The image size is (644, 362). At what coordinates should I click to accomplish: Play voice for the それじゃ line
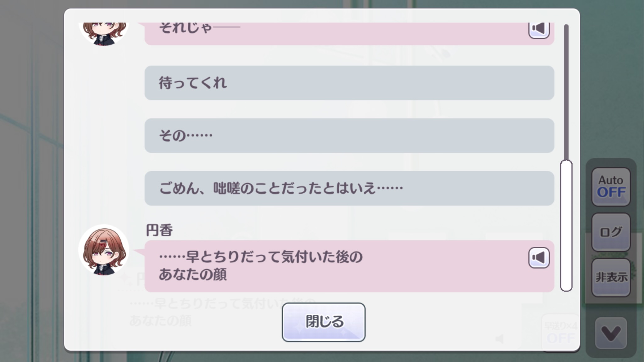click(539, 30)
